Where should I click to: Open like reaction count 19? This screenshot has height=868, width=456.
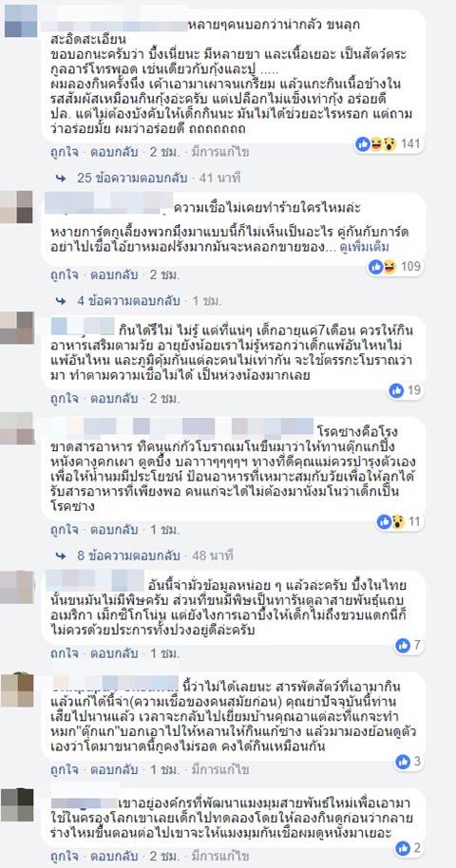(x=406, y=391)
